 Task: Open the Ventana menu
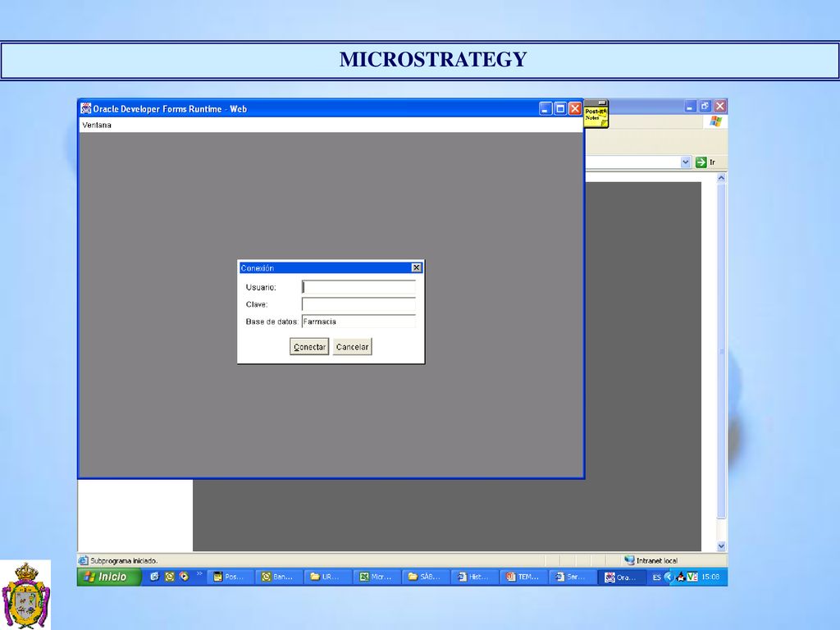97,125
